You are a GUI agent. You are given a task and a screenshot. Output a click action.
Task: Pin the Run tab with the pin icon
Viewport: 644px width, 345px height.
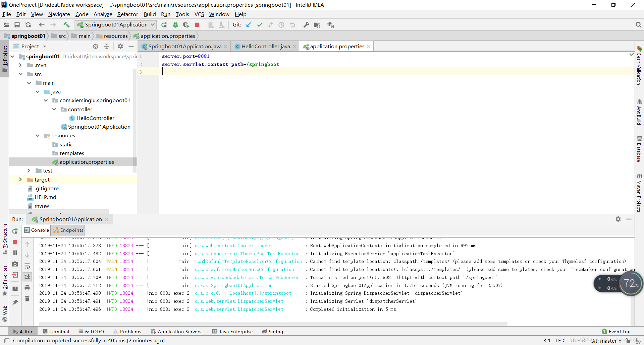click(15, 302)
